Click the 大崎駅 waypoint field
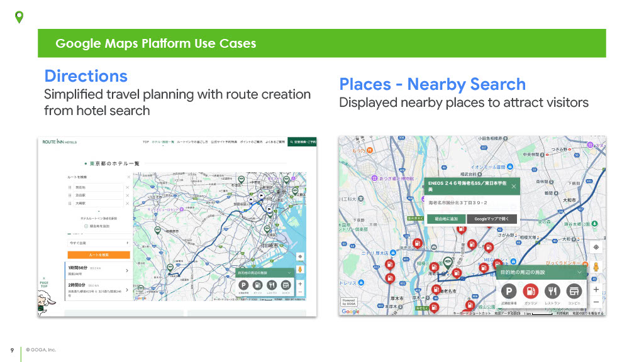644x362 pixels. (x=98, y=203)
